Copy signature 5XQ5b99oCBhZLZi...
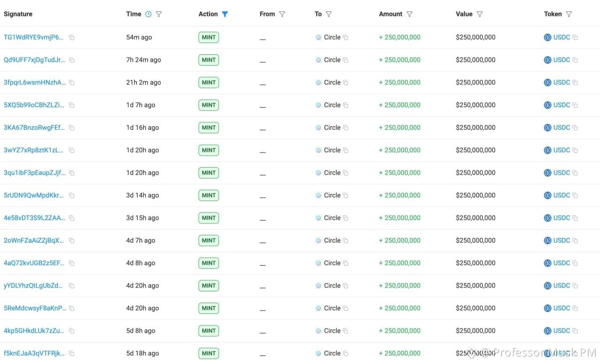The height and width of the screenshot is (364, 600). tap(72, 105)
